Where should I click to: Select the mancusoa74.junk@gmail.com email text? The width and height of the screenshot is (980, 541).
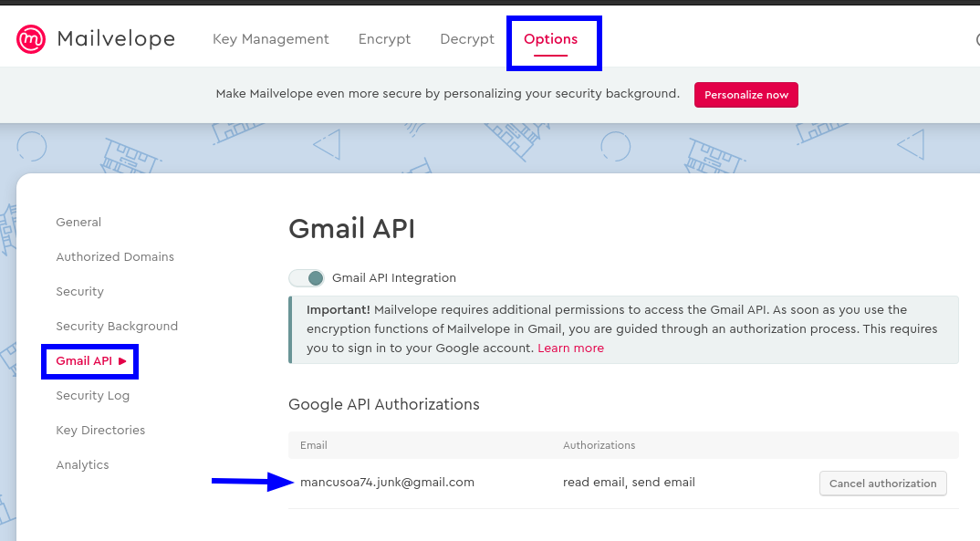coord(387,483)
